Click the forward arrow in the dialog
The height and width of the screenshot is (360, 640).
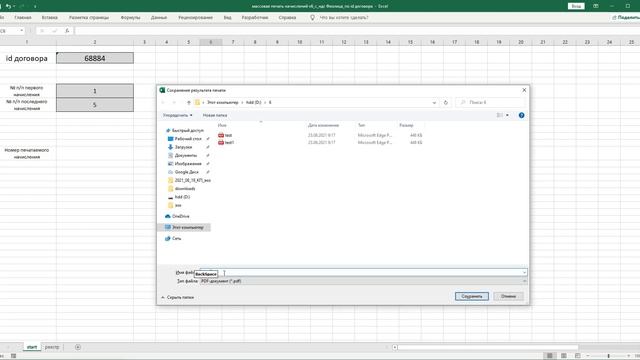(174, 102)
